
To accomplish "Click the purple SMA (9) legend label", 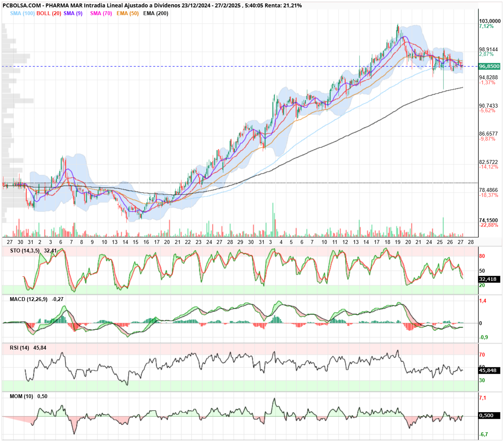I will 73,13.
